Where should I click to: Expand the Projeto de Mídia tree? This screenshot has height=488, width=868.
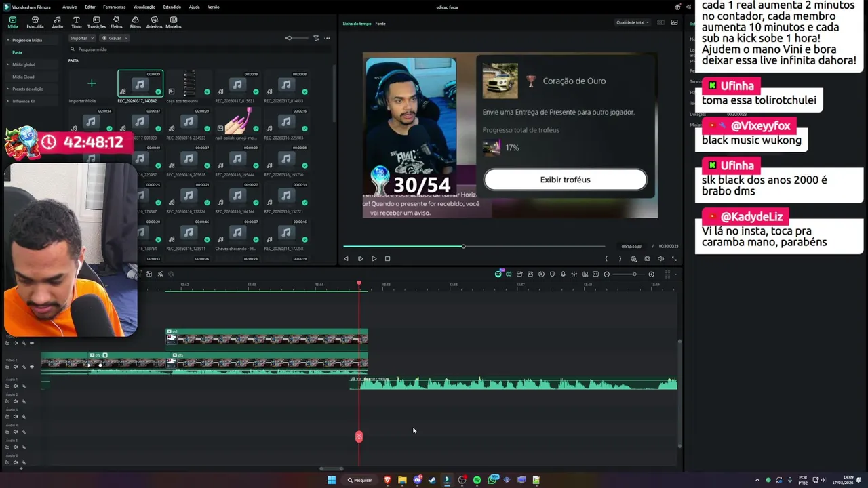(8, 40)
